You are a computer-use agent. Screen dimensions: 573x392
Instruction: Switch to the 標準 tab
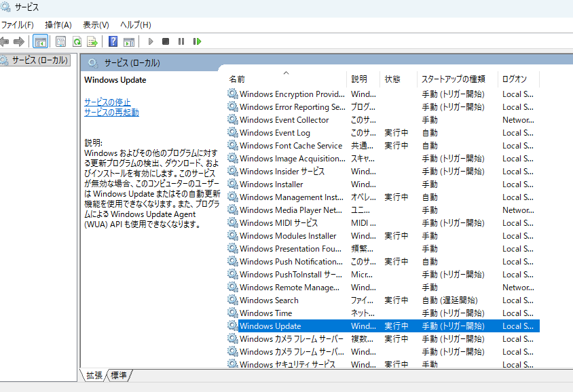point(119,375)
